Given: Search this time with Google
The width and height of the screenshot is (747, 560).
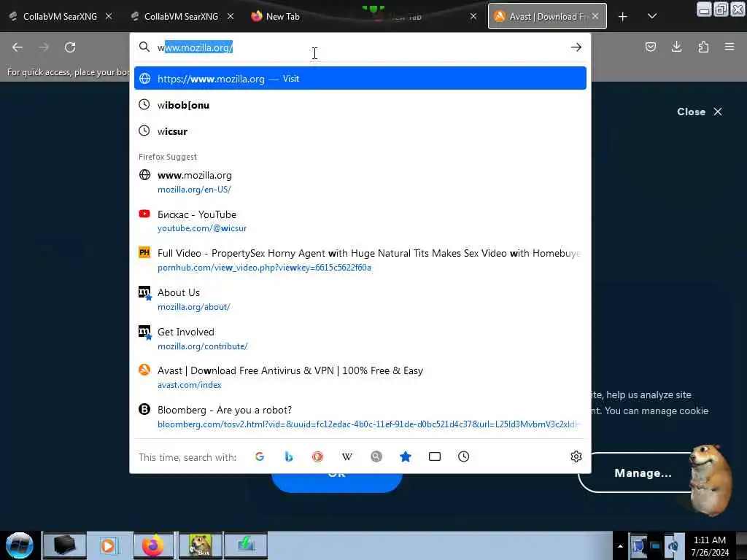Looking at the screenshot, I should point(260,456).
